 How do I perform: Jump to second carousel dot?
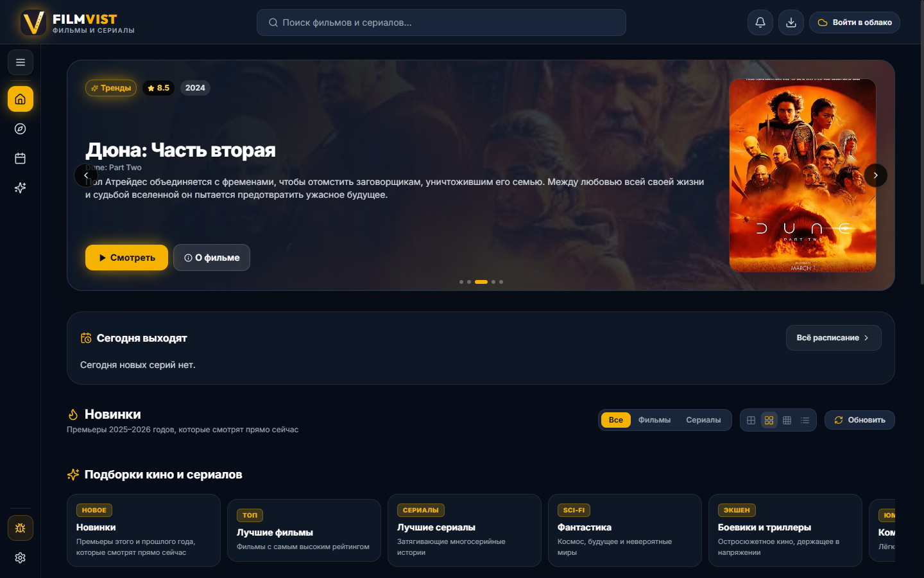click(469, 282)
